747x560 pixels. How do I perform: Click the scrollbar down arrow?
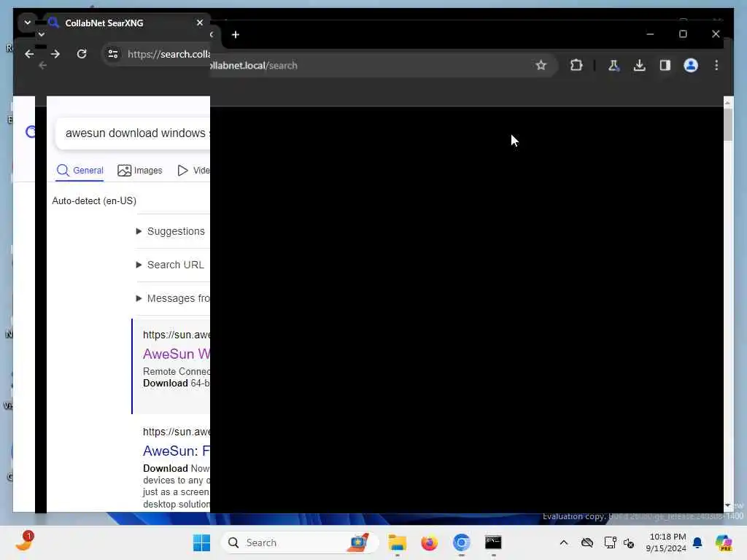tap(727, 505)
